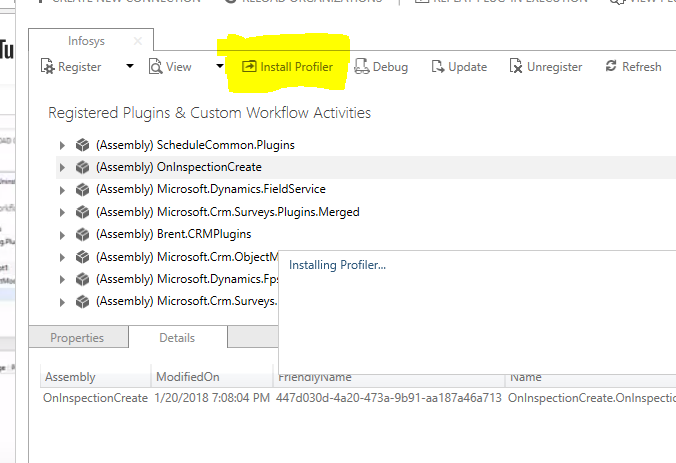Click the Assembly column header
The image size is (676, 463).
tap(95, 377)
